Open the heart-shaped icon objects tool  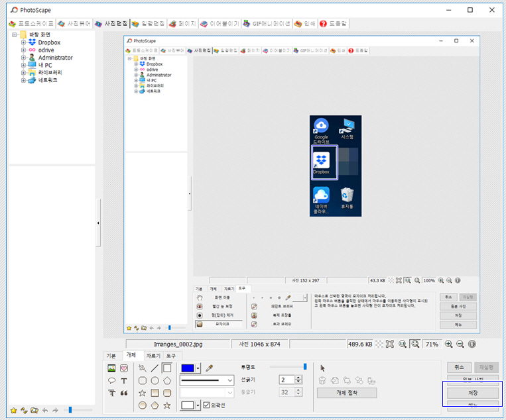(x=124, y=368)
